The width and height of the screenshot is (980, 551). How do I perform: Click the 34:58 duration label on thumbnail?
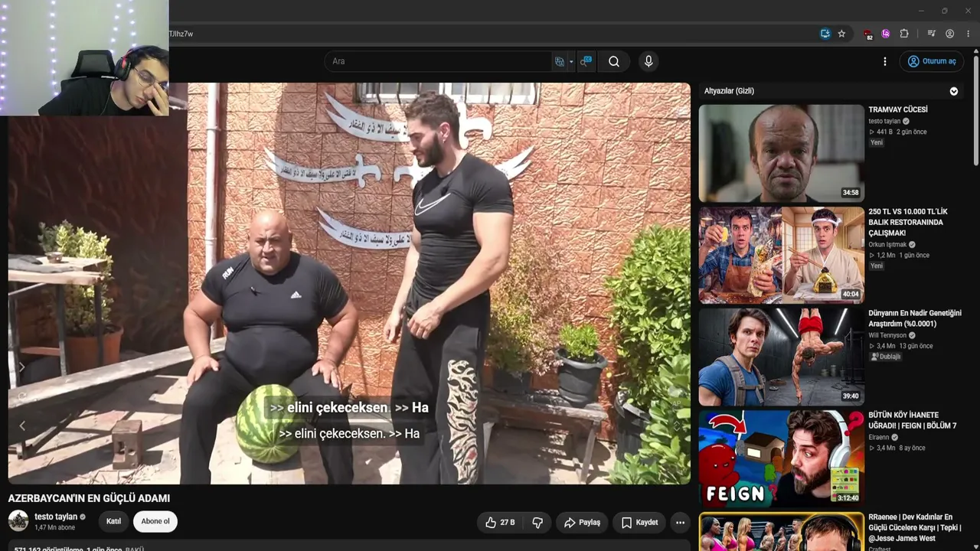[x=851, y=193]
